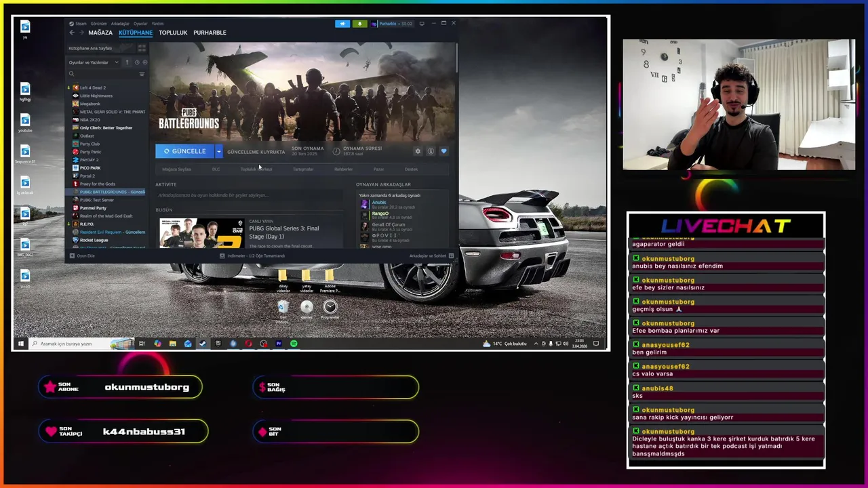Click the library search field

point(102,74)
